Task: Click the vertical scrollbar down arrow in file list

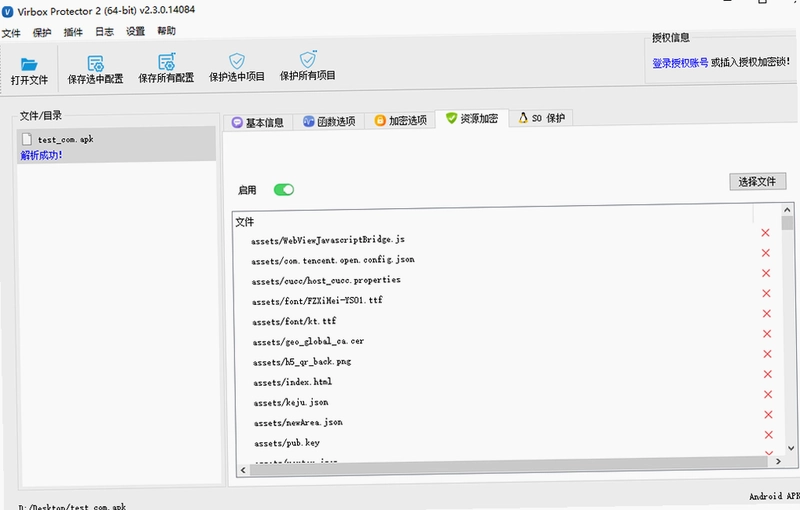Action: coord(791,448)
